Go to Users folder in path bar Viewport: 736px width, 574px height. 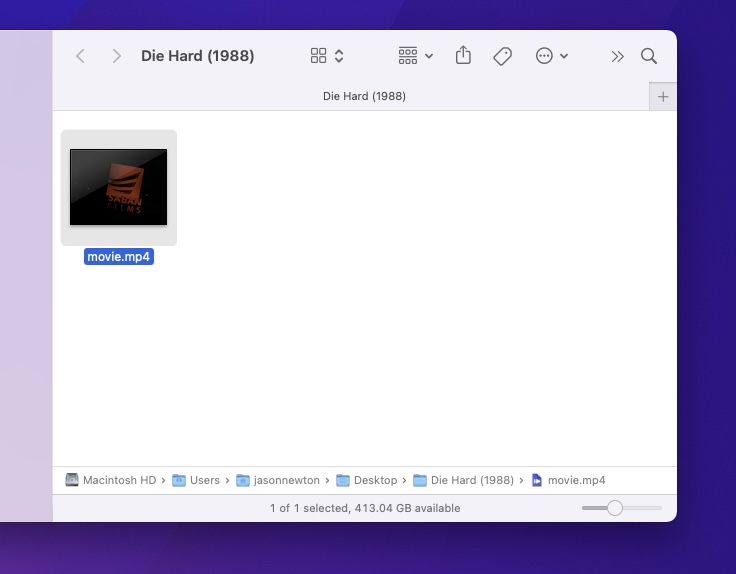196,480
